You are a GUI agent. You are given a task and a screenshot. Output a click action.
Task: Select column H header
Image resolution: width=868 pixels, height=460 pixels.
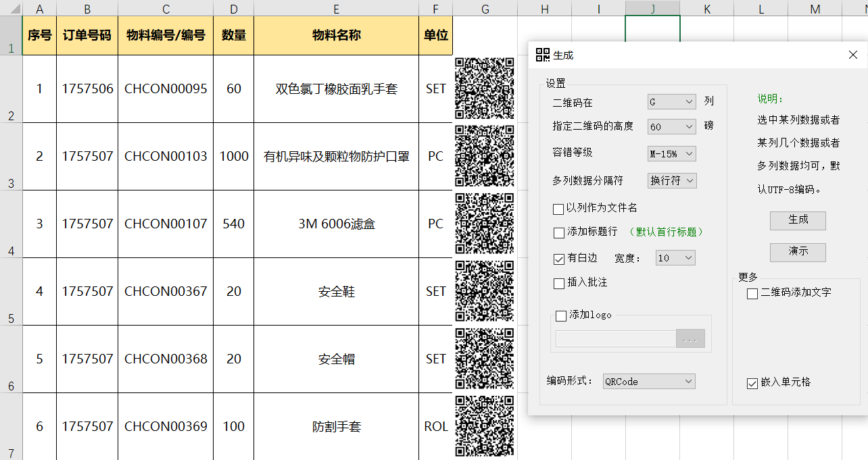pos(545,9)
